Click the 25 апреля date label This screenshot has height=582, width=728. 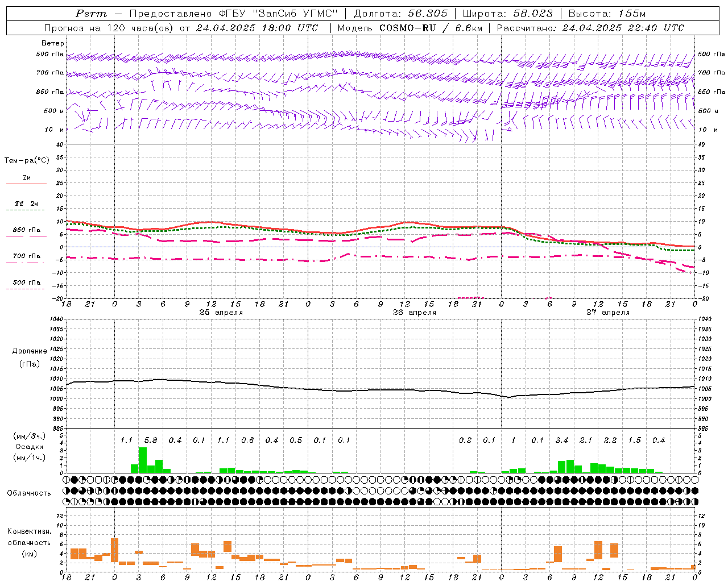221,313
